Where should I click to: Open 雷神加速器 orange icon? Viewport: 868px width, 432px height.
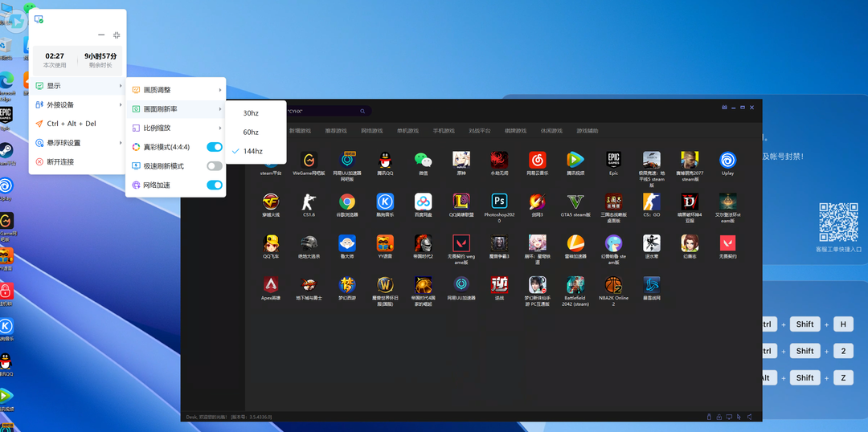[575, 242]
